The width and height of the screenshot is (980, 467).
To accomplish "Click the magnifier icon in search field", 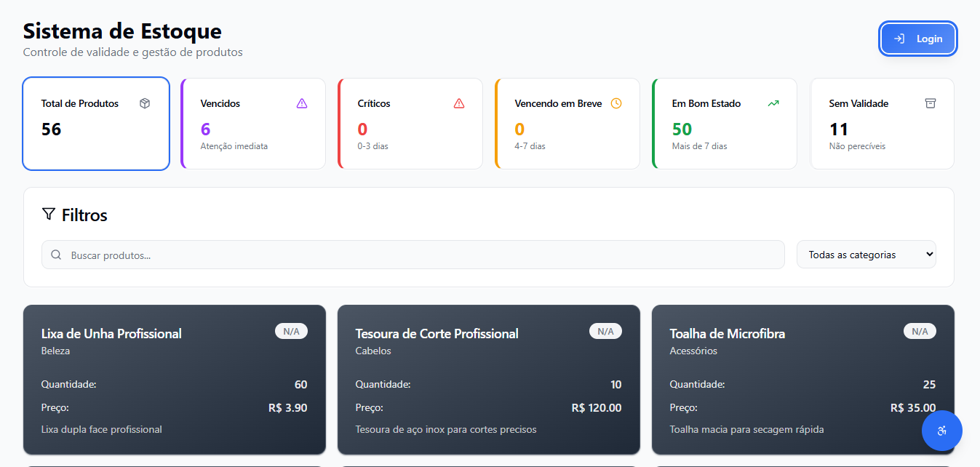I will click(56, 255).
